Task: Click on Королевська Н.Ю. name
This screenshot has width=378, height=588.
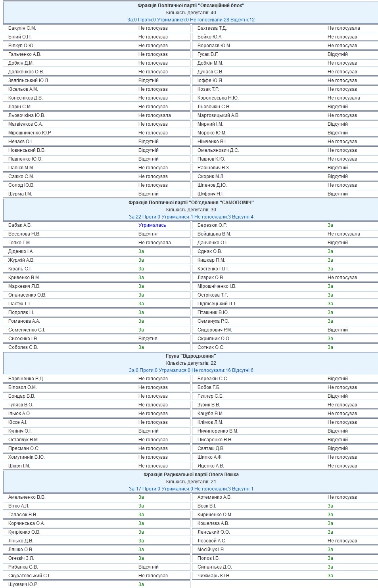Action: click(218, 98)
